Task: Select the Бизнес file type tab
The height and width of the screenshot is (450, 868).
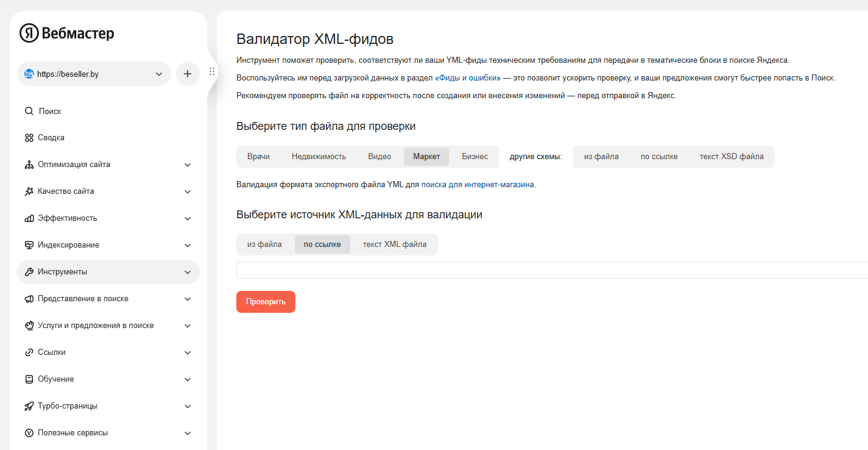Action: 475,157
